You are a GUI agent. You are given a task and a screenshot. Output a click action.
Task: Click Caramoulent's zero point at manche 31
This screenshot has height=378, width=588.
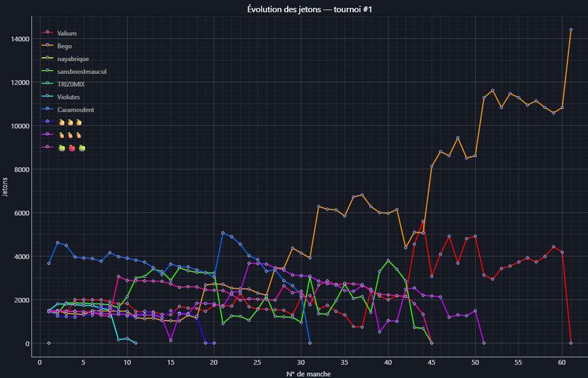coord(310,343)
